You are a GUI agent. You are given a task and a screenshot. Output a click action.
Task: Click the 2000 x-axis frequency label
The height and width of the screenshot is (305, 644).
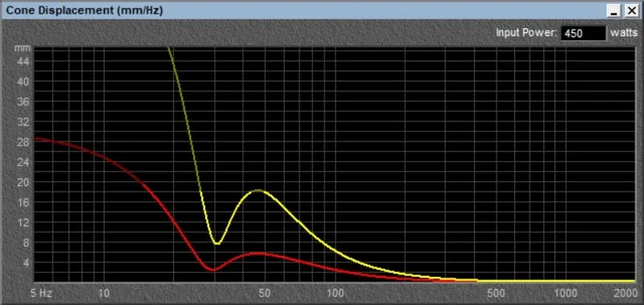[626, 294]
